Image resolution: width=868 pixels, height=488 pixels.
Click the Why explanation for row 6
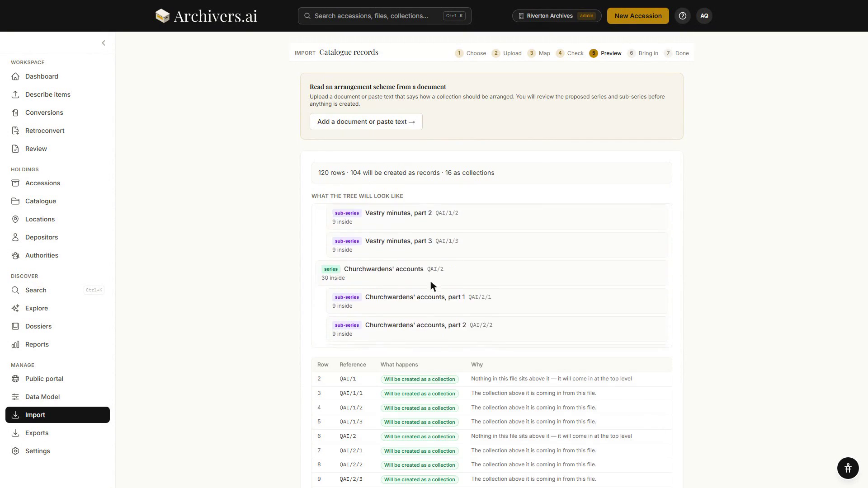tap(551, 436)
